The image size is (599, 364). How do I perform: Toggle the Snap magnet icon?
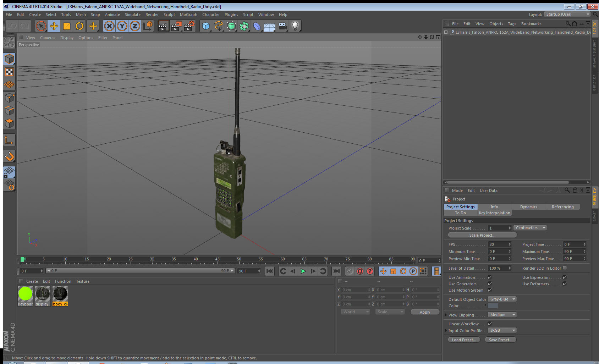click(9, 156)
